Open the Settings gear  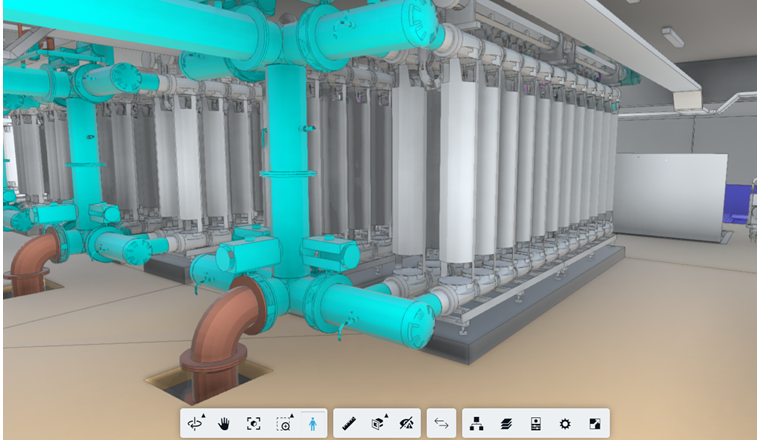coord(565,424)
